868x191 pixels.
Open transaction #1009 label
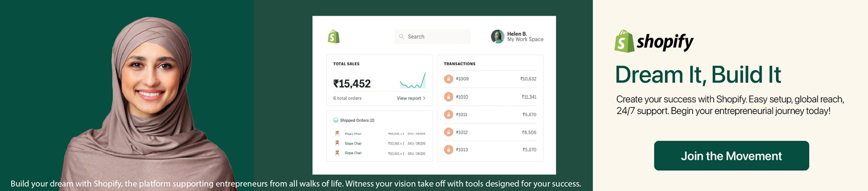point(462,79)
